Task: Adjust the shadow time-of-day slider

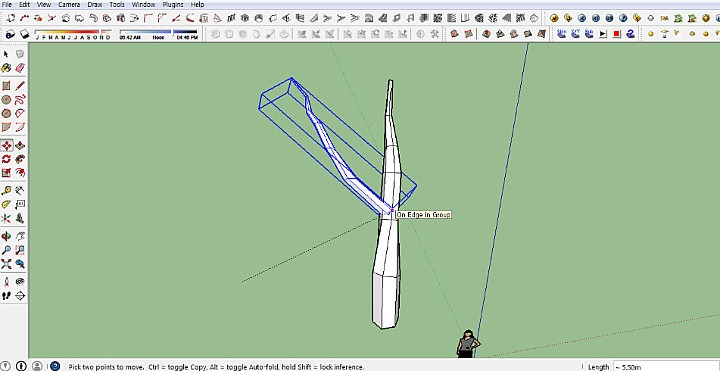Action: (158, 34)
